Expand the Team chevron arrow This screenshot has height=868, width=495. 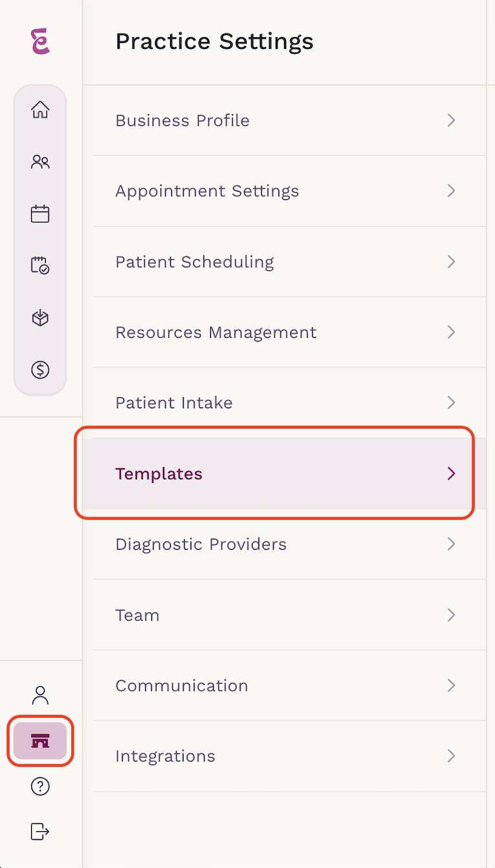pyautogui.click(x=452, y=614)
